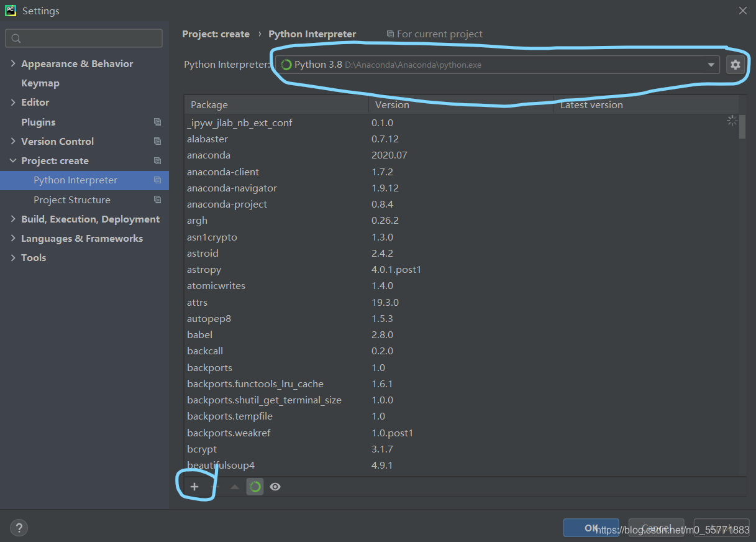
Task: Install a new package with the plus icon
Action: (194, 487)
